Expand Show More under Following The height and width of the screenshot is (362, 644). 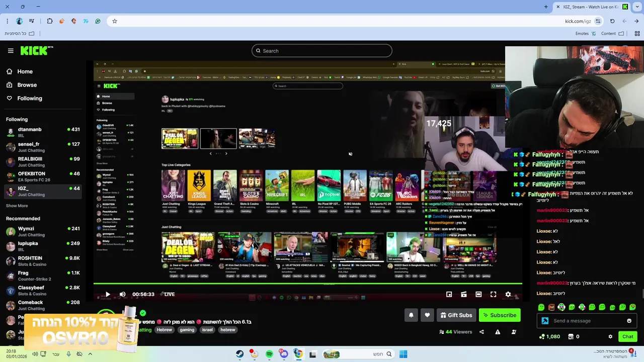(17, 206)
